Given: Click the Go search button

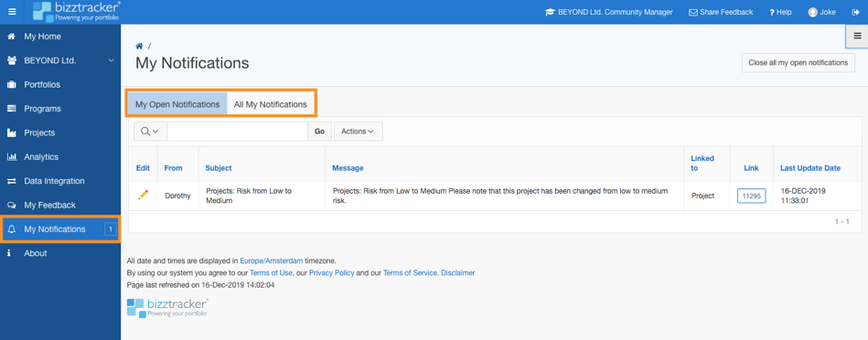Looking at the screenshot, I should (319, 132).
